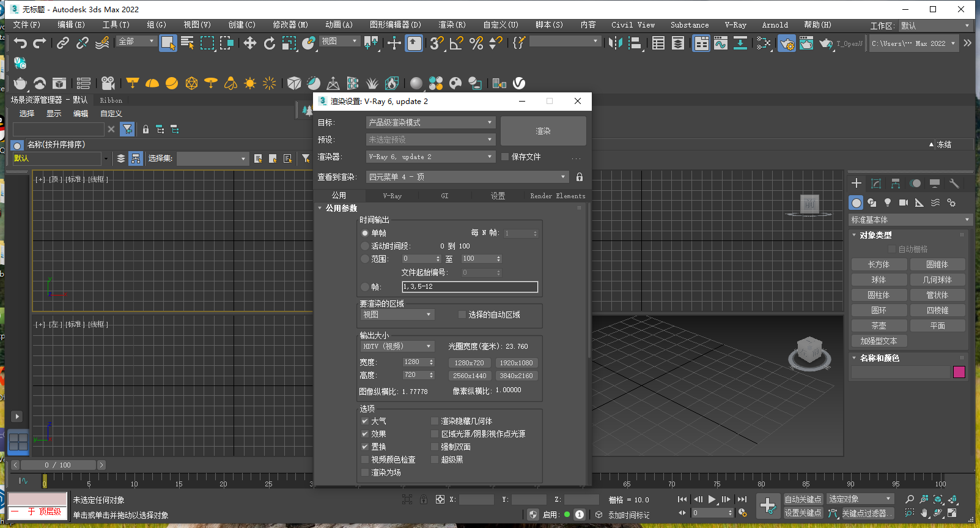Open the 标准基本体 primitive type dropdown

pos(910,220)
